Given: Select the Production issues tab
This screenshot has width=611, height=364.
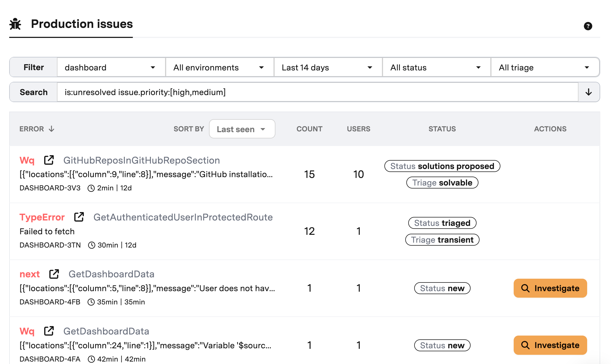Looking at the screenshot, I should [x=82, y=24].
